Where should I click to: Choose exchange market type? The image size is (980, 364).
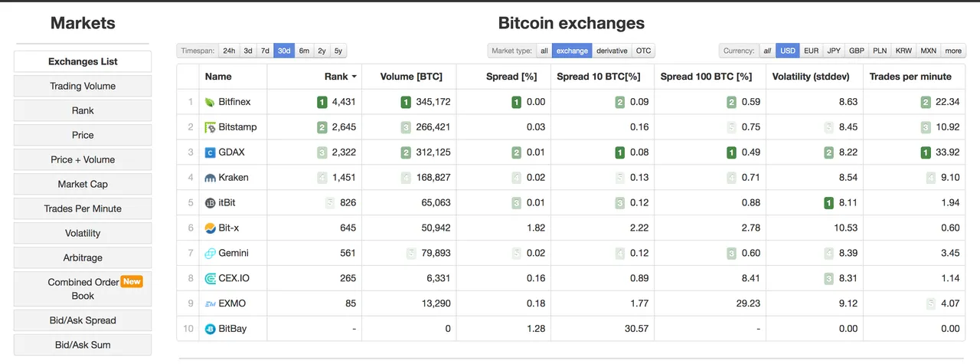(572, 51)
